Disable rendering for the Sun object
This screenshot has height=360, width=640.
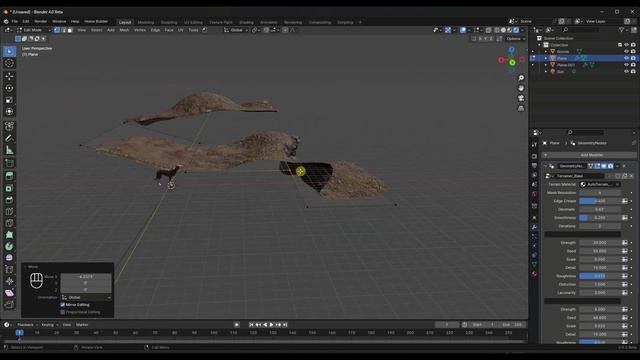point(633,71)
